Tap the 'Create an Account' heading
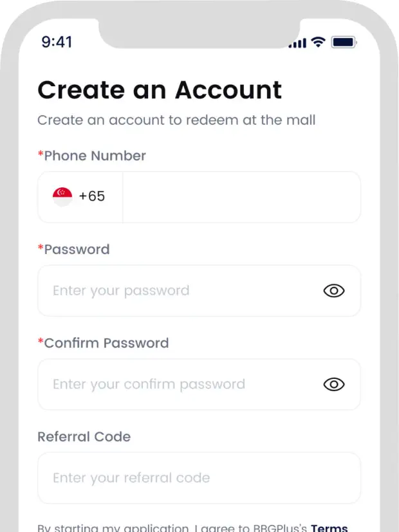The height and width of the screenshot is (532, 399). click(x=160, y=89)
